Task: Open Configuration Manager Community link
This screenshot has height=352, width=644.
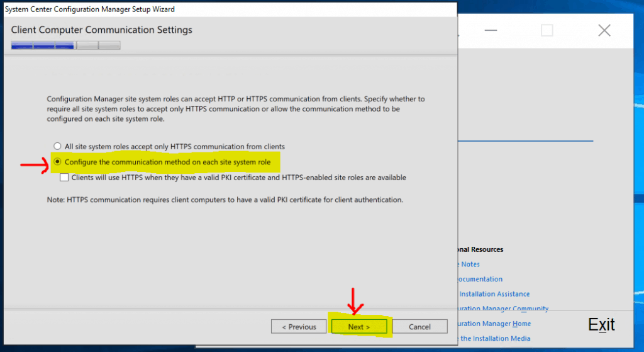Action: [503, 308]
